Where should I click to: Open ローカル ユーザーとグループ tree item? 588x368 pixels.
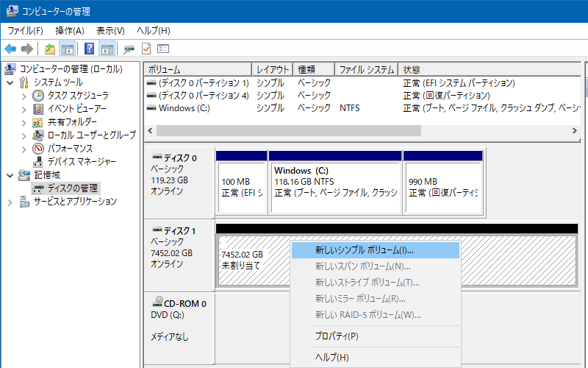85,135
